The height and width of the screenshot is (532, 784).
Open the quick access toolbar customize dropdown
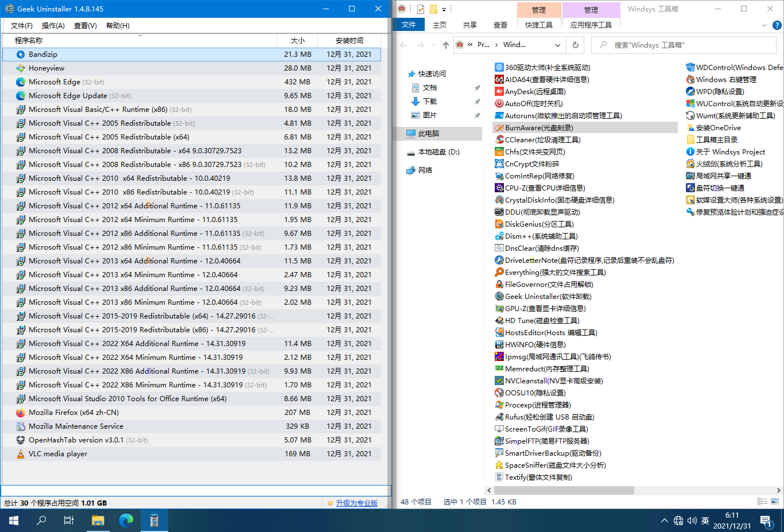coord(444,9)
